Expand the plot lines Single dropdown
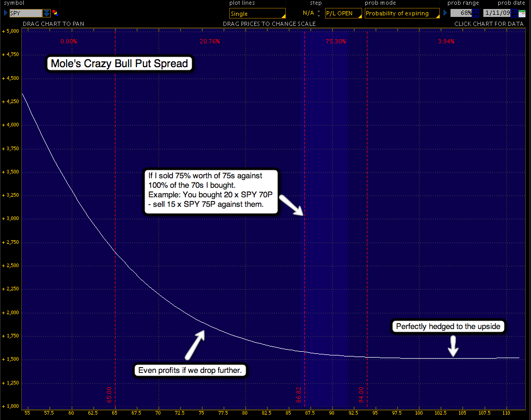The width and height of the screenshot is (531, 420). click(257, 13)
